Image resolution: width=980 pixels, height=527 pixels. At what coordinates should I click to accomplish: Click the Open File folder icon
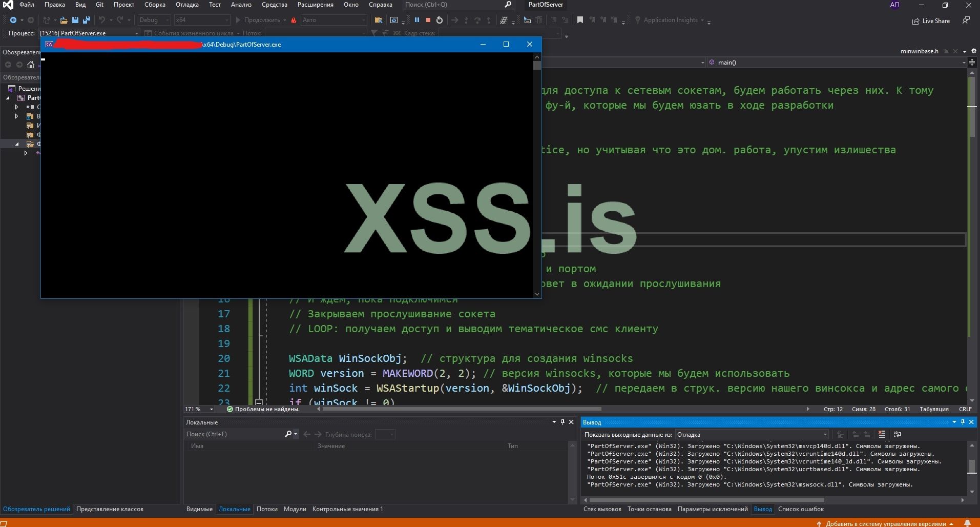[x=64, y=20]
